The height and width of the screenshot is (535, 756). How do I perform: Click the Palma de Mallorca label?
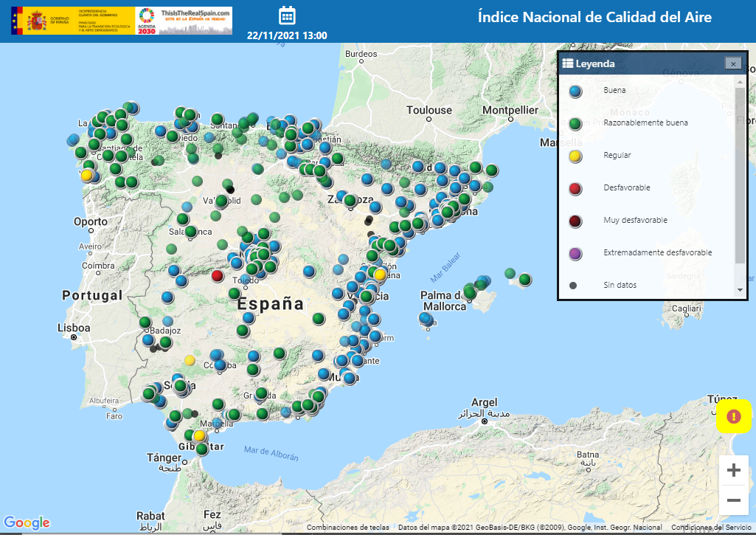pyautogui.click(x=443, y=300)
